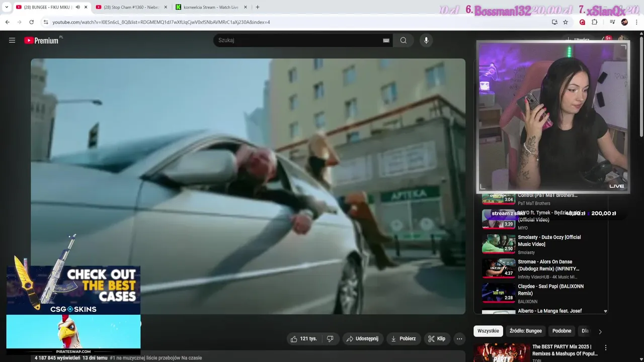Show more chips with right chevron
Screen dimensions: 644x362
click(600, 331)
